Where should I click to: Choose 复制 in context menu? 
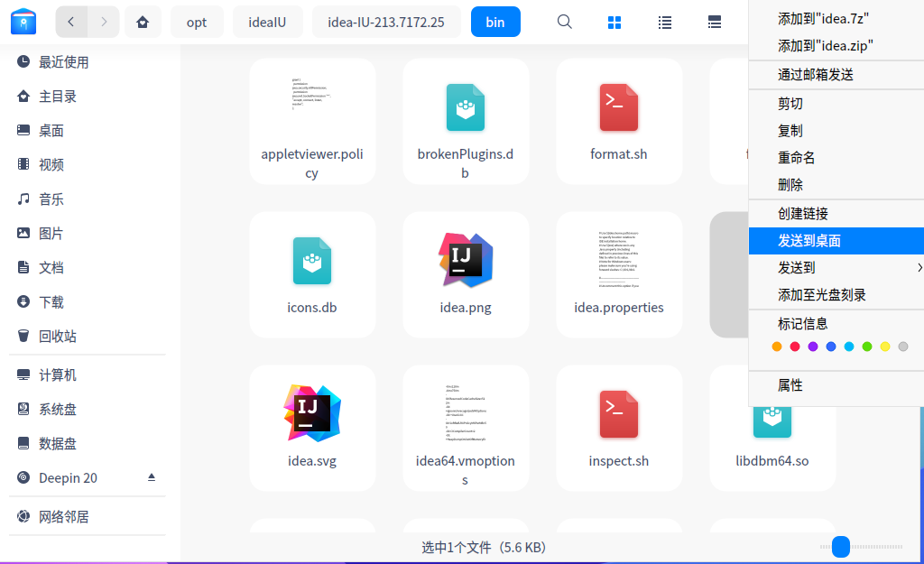[x=836, y=131]
